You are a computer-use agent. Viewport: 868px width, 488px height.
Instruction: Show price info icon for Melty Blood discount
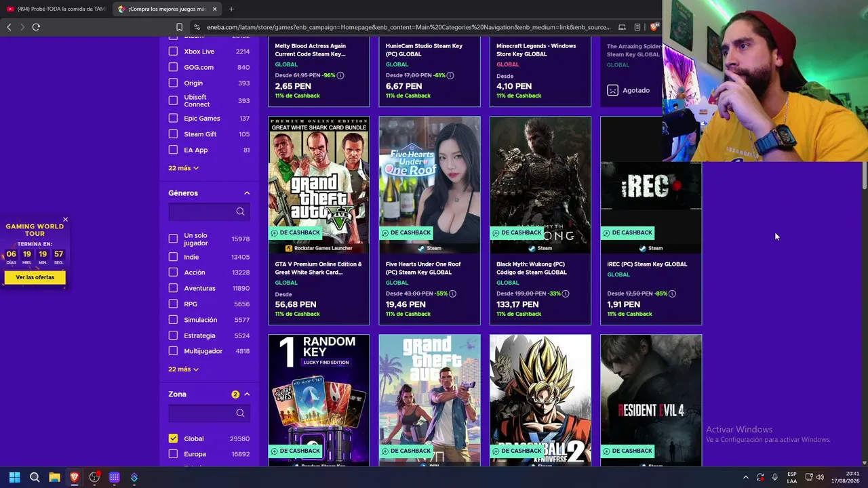(340, 75)
